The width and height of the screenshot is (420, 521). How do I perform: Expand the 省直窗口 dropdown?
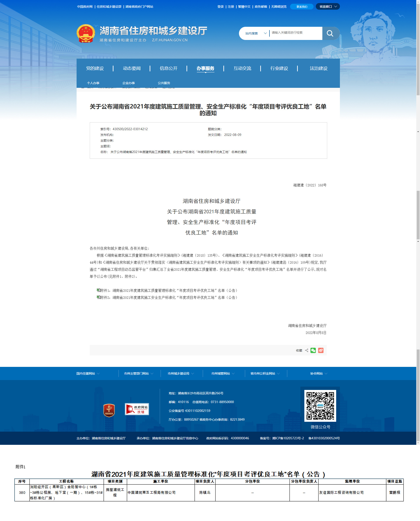(x=328, y=7)
